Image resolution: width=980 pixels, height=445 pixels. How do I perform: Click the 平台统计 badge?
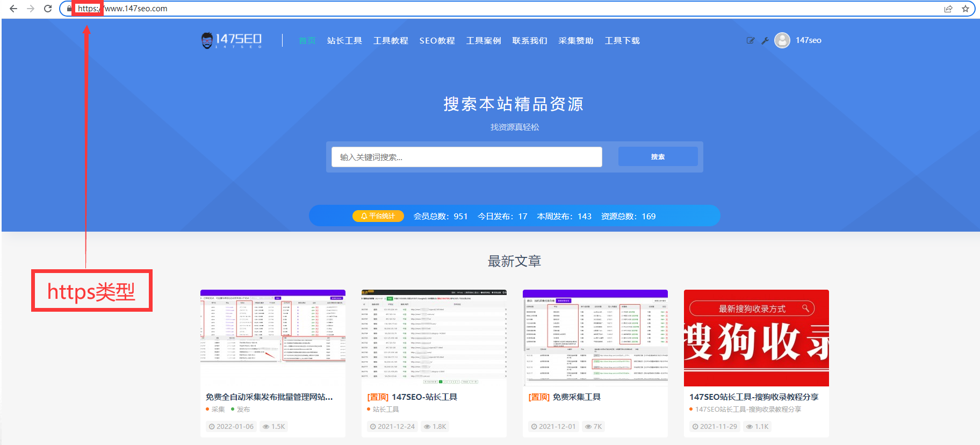pyautogui.click(x=378, y=216)
